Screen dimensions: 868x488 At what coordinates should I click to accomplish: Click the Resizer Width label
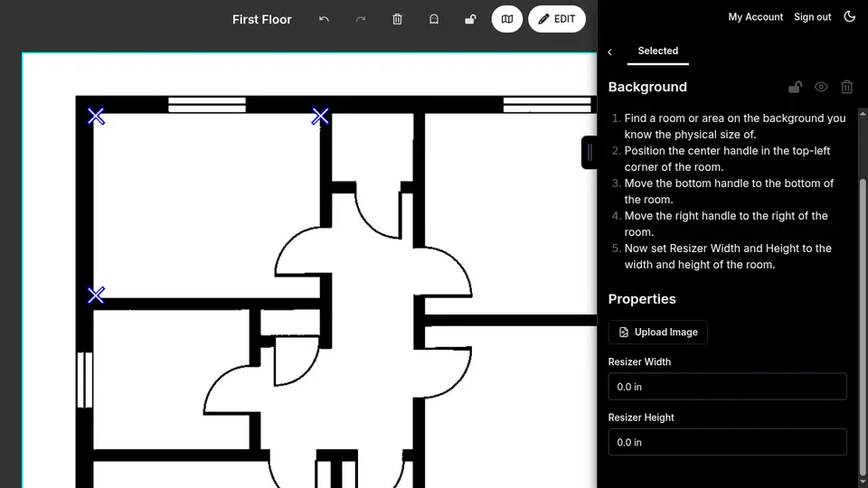pyautogui.click(x=639, y=361)
